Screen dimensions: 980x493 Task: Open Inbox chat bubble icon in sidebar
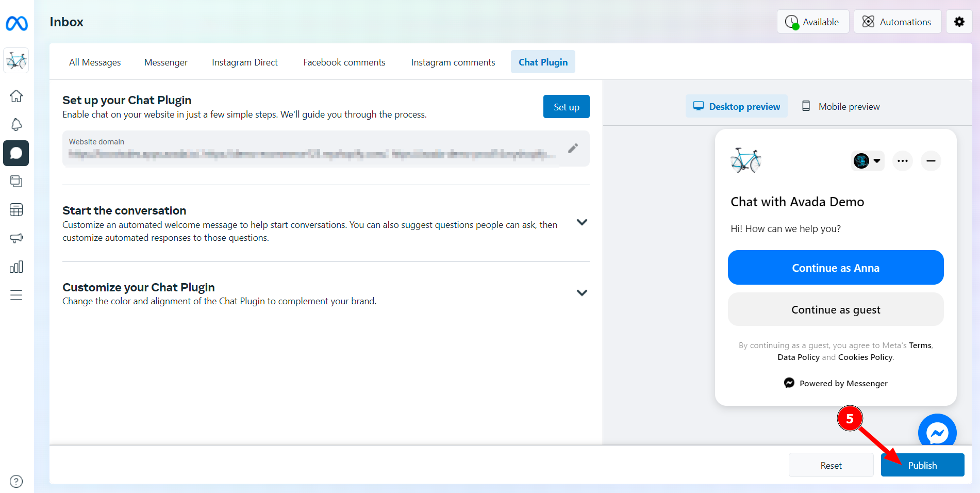click(x=16, y=153)
